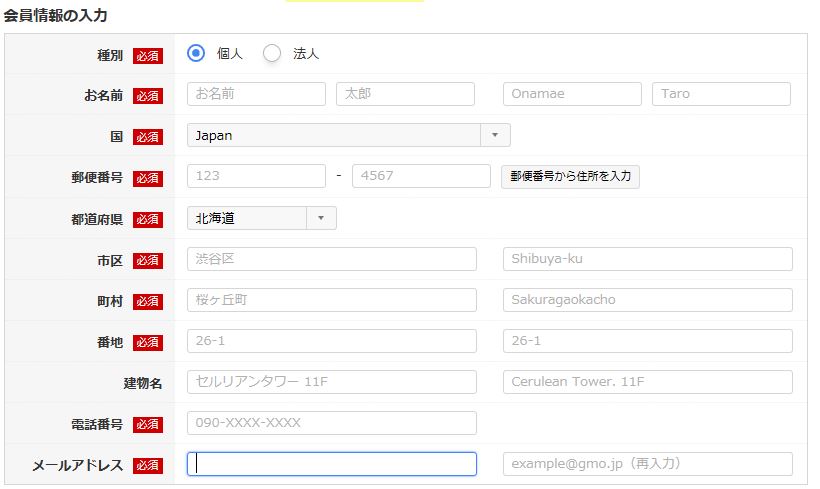This screenshot has width=820, height=489.
Task: Click the Onamae romaji name field
Action: pos(572,94)
